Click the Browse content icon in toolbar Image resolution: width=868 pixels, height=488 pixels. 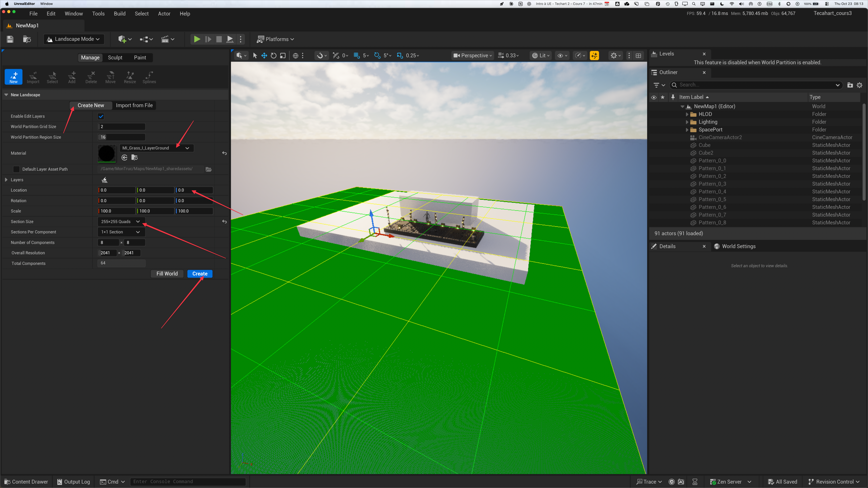tap(27, 39)
